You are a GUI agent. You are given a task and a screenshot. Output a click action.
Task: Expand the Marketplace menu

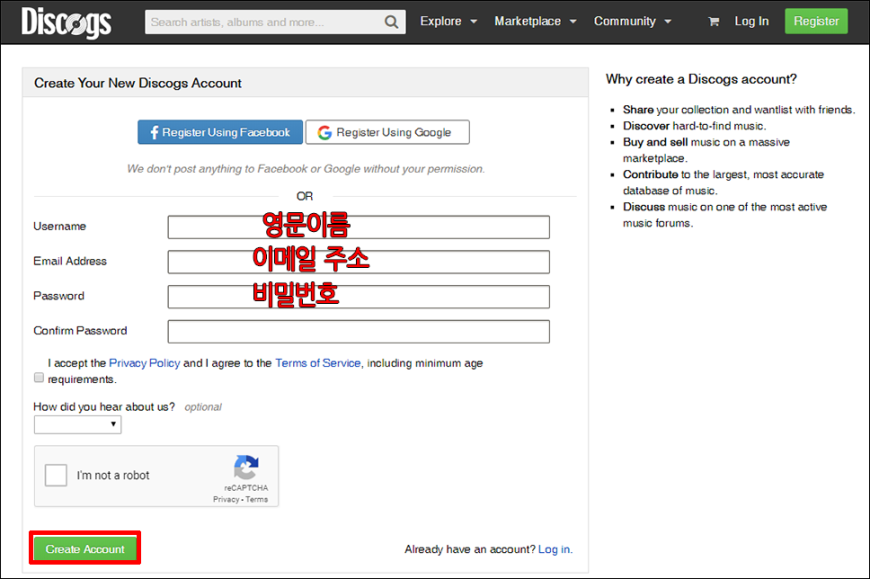pos(535,22)
